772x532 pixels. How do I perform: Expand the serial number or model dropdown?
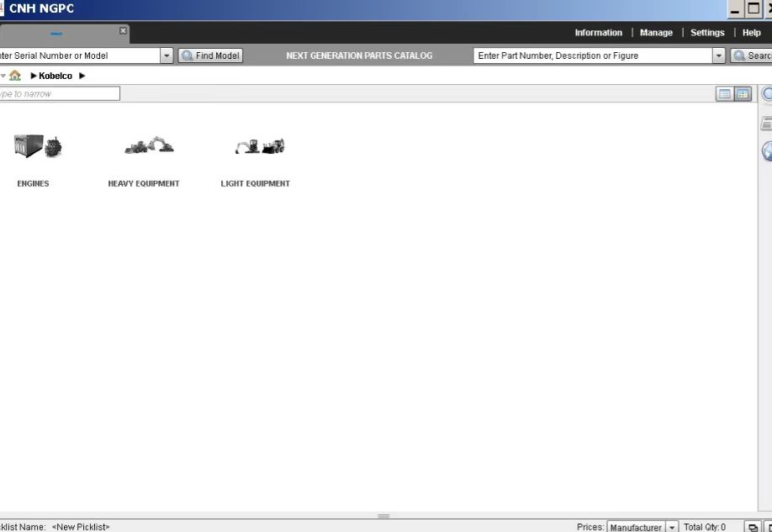tap(167, 55)
